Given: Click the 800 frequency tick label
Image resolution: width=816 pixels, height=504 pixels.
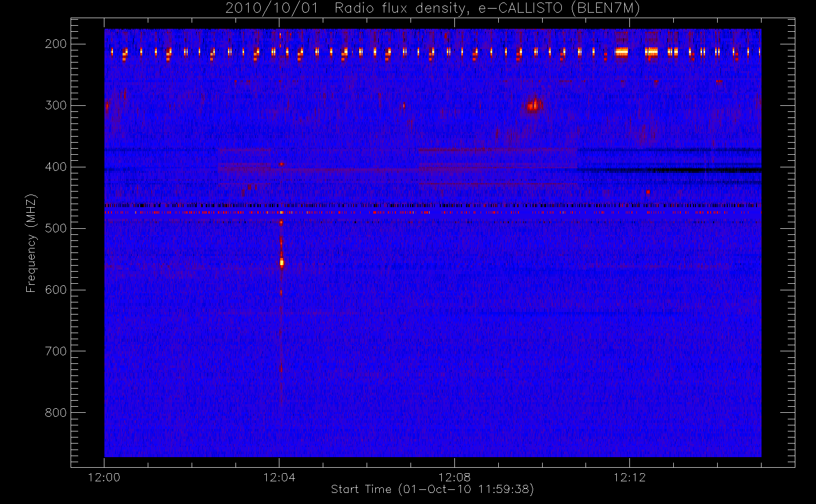Looking at the screenshot, I should (55, 413).
